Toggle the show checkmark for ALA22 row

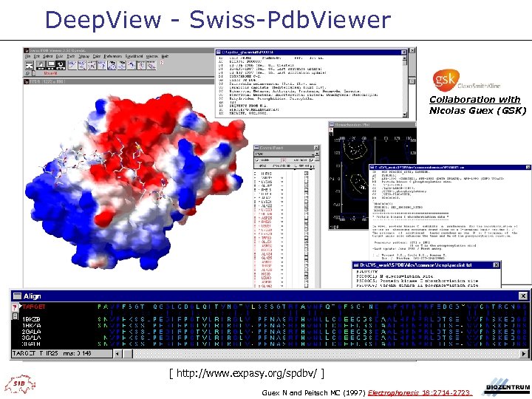pos(282,206)
